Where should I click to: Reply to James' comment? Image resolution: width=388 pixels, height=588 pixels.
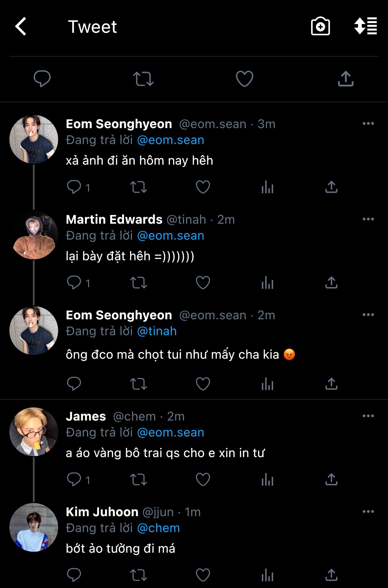tap(74, 480)
